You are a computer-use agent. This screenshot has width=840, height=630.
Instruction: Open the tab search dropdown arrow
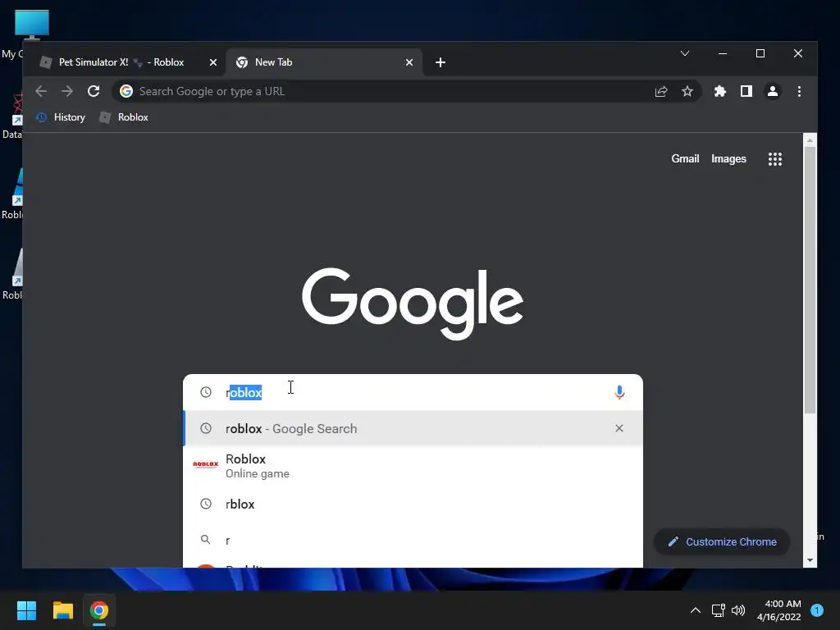click(x=685, y=53)
